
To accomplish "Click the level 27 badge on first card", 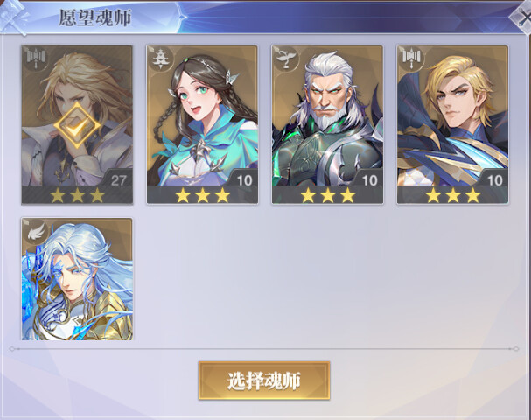I will pos(118,180).
